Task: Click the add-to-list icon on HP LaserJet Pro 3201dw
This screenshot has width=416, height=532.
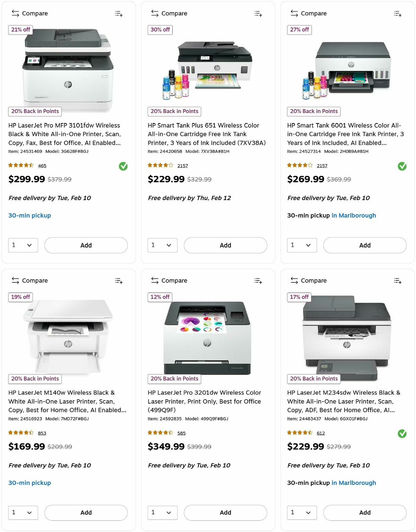Action: click(258, 280)
